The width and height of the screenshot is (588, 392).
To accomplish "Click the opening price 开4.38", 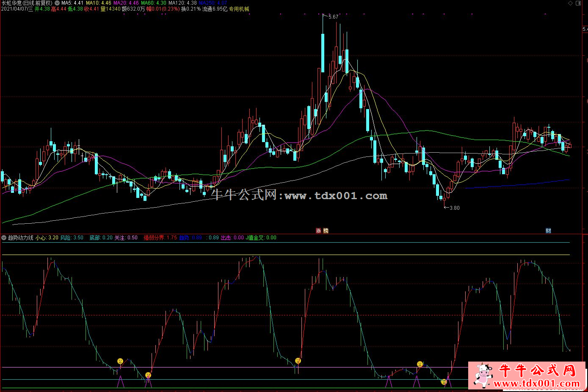I will click(x=42, y=9).
